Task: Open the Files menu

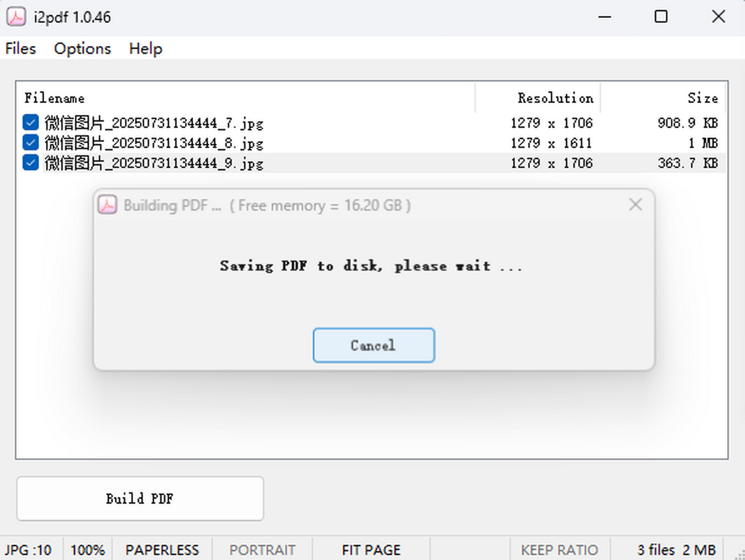Action: pos(20,48)
